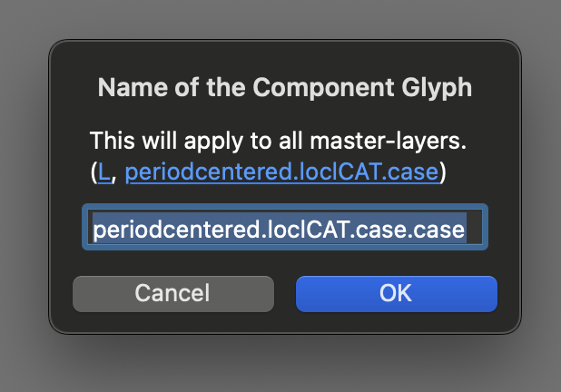
Task: Click the selected text in the name field
Action: coord(279,230)
